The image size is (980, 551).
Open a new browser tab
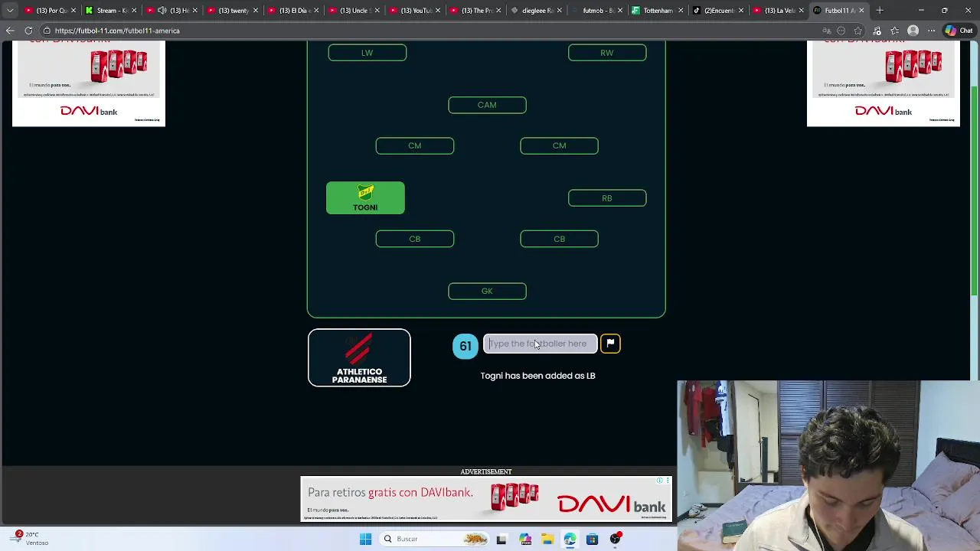tap(880, 11)
